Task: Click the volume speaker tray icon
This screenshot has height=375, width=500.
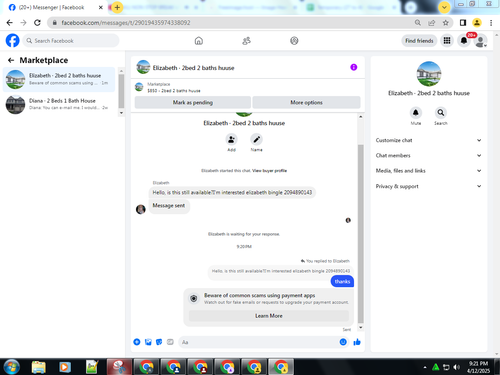Action: (x=457, y=367)
